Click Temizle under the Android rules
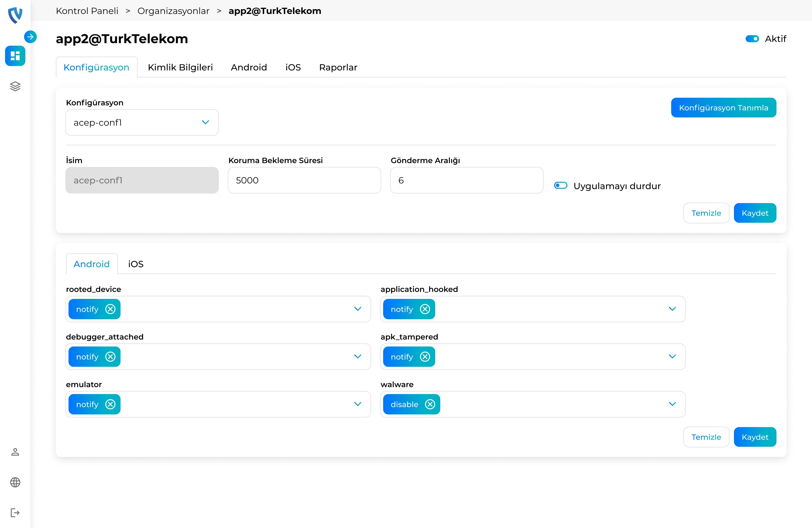The width and height of the screenshot is (812, 528). [x=706, y=437]
